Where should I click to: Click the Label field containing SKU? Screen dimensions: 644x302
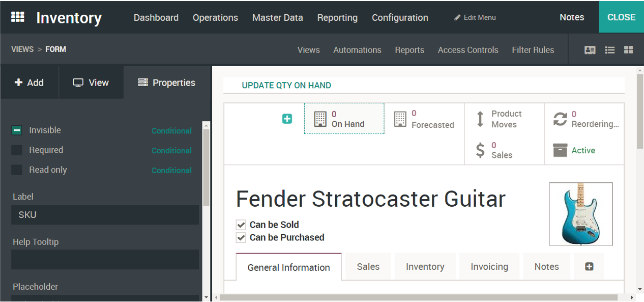pyautogui.click(x=105, y=215)
